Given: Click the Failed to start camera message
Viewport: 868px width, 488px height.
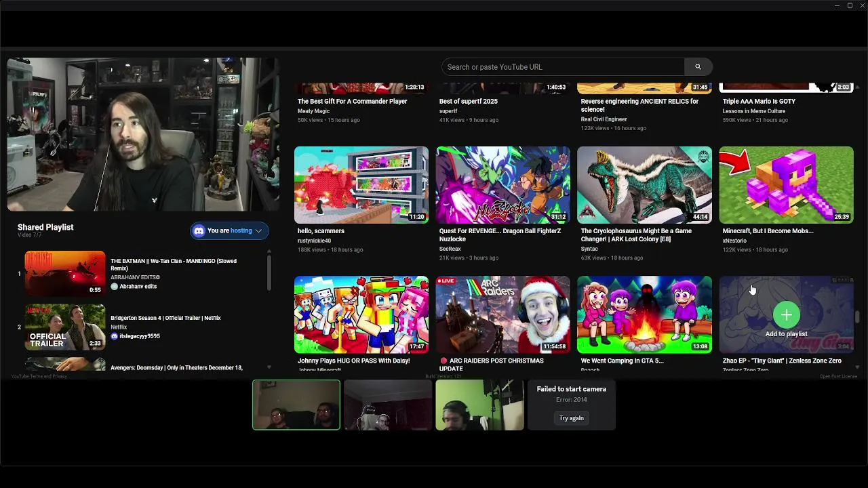Looking at the screenshot, I should coord(571,389).
